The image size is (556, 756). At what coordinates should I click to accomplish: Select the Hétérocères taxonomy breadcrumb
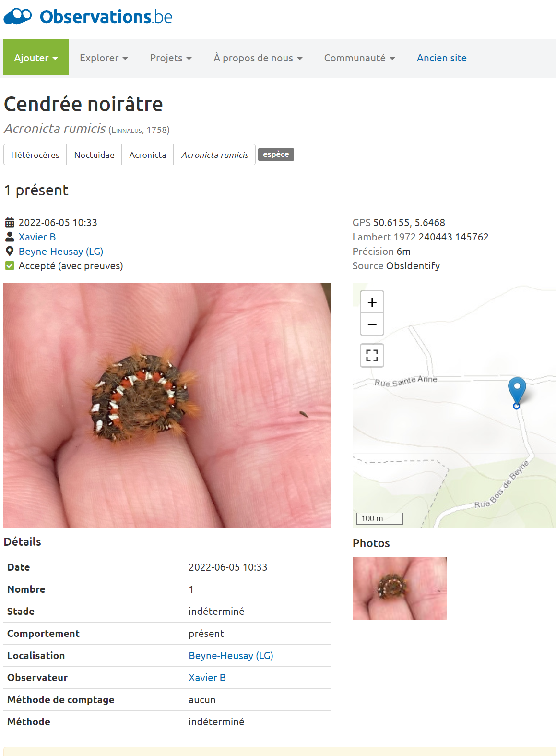[x=35, y=155]
